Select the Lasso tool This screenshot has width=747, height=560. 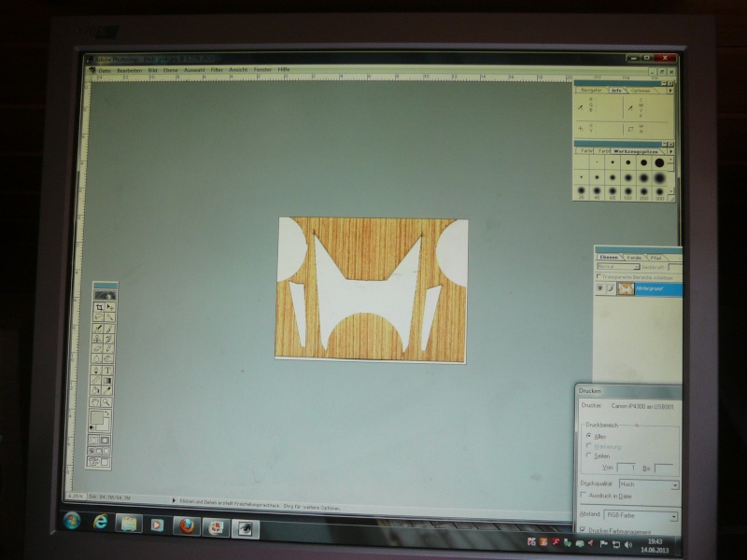point(99,317)
